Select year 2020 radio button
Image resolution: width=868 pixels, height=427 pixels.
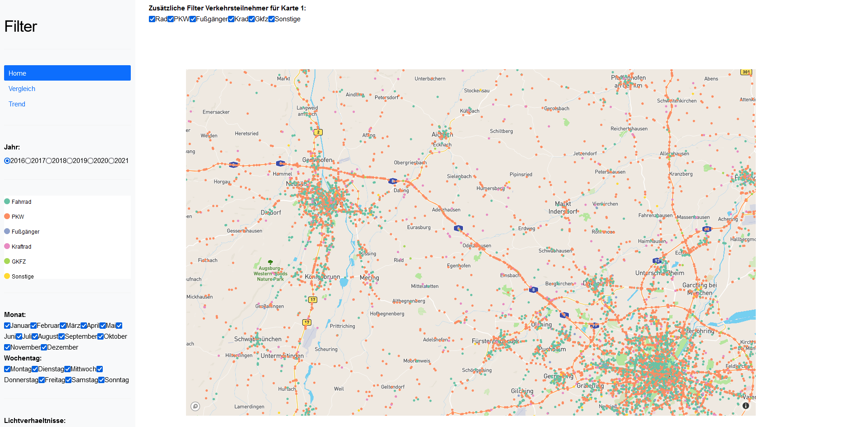[x=91, y=161]
